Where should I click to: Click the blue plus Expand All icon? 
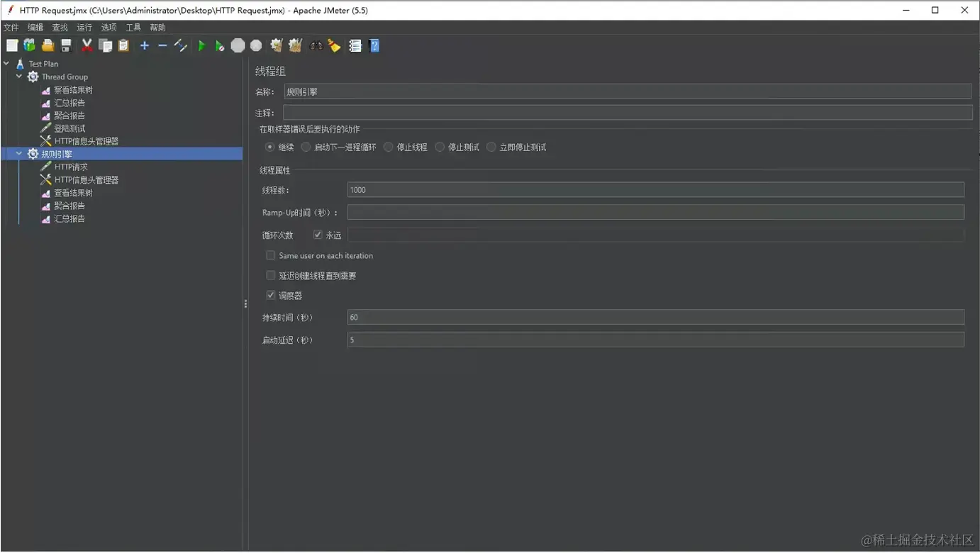(x=145, y=46)
